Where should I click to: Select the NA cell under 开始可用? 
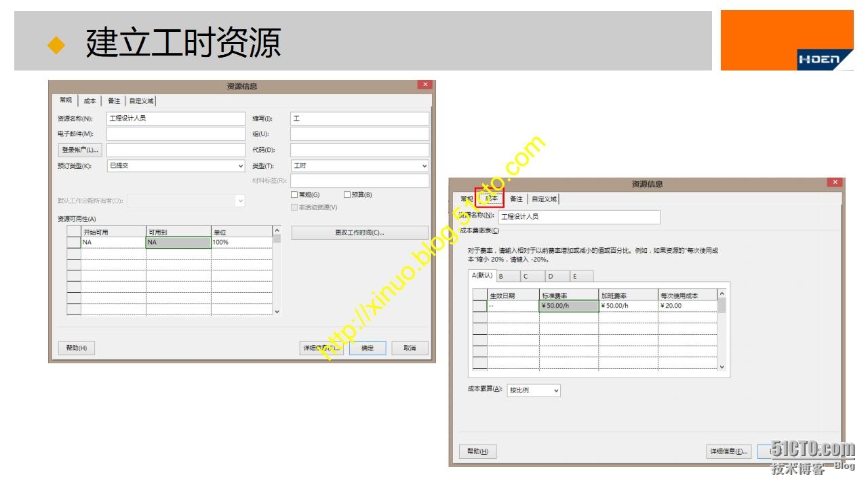coord(113,242)
